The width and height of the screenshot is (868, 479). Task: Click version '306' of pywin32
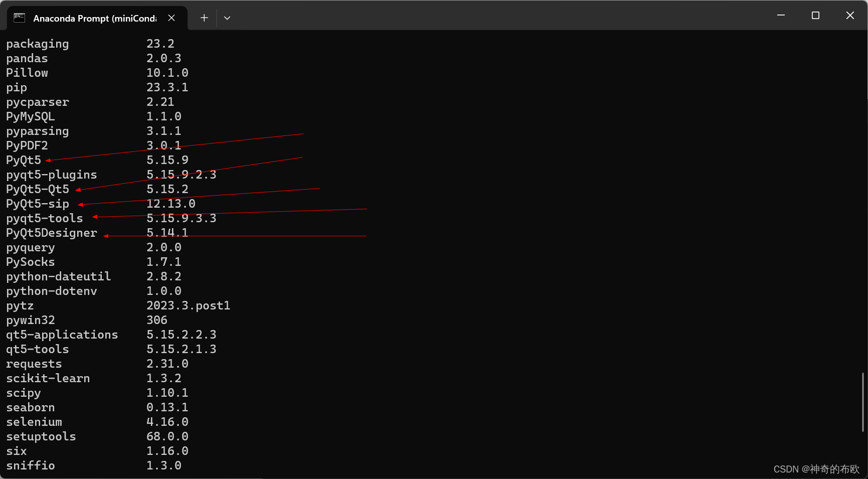tap(157, 321)
